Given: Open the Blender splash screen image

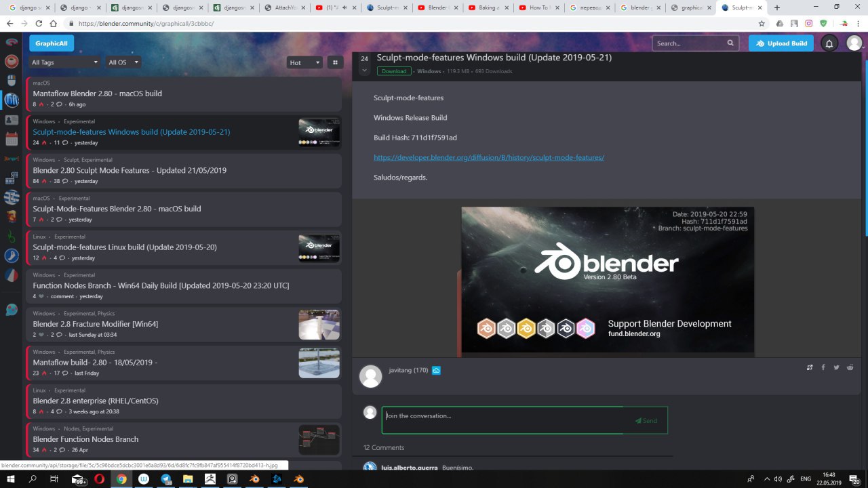Looking at the screenshot, I should coord(608,280).
